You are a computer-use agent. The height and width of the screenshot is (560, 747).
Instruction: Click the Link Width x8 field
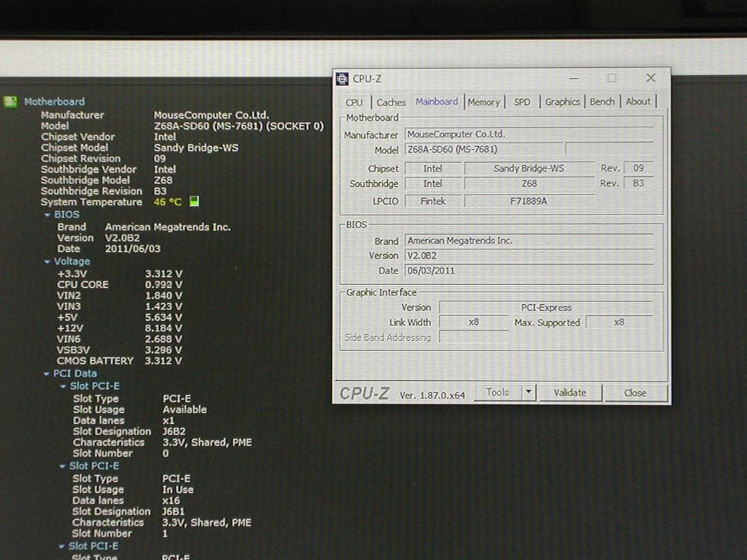pyautogui.click(x=474, y=322)
